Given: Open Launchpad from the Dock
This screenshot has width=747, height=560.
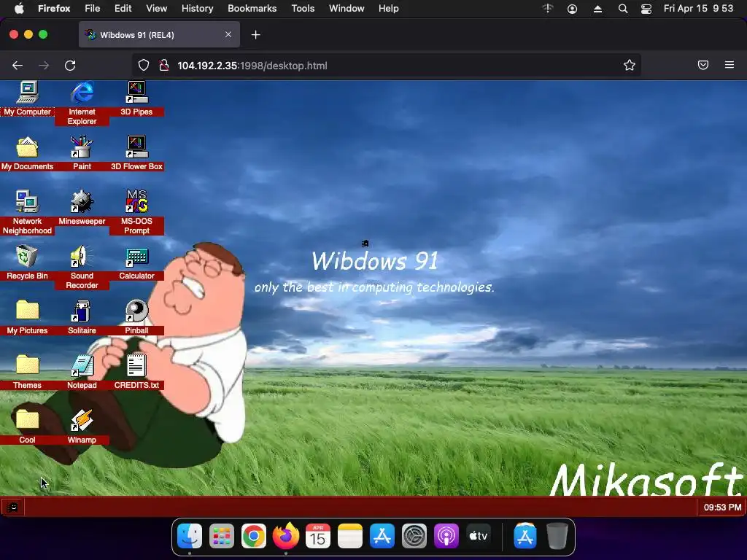Looking at the screenshot, I should click(x=222, y=536).
